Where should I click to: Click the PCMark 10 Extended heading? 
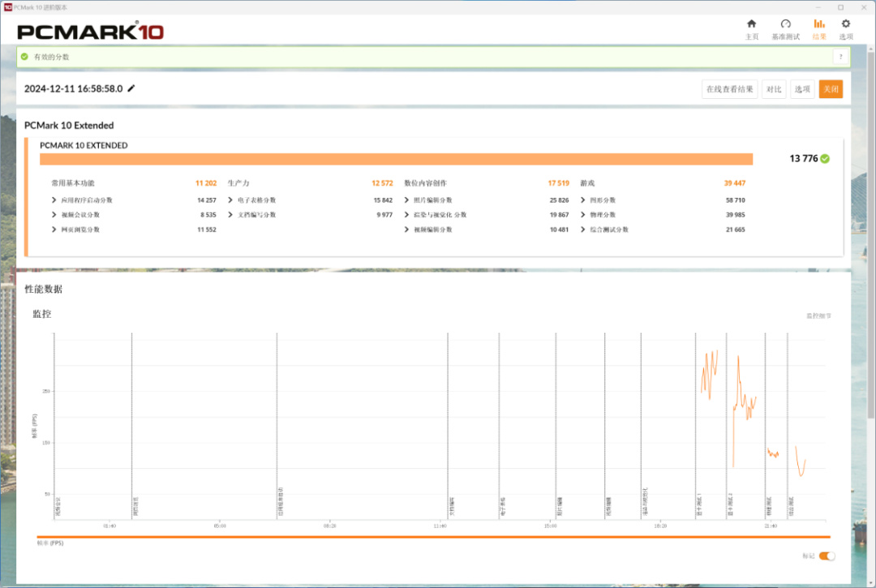click(69, 126)
